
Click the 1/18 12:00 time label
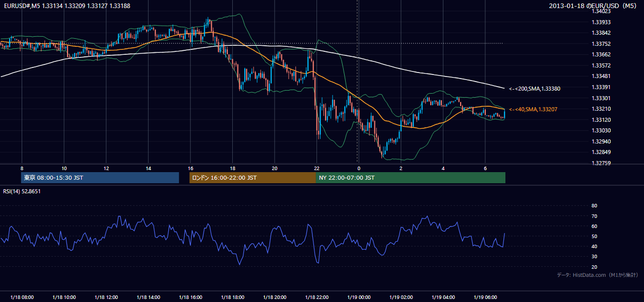coord(106,297)
